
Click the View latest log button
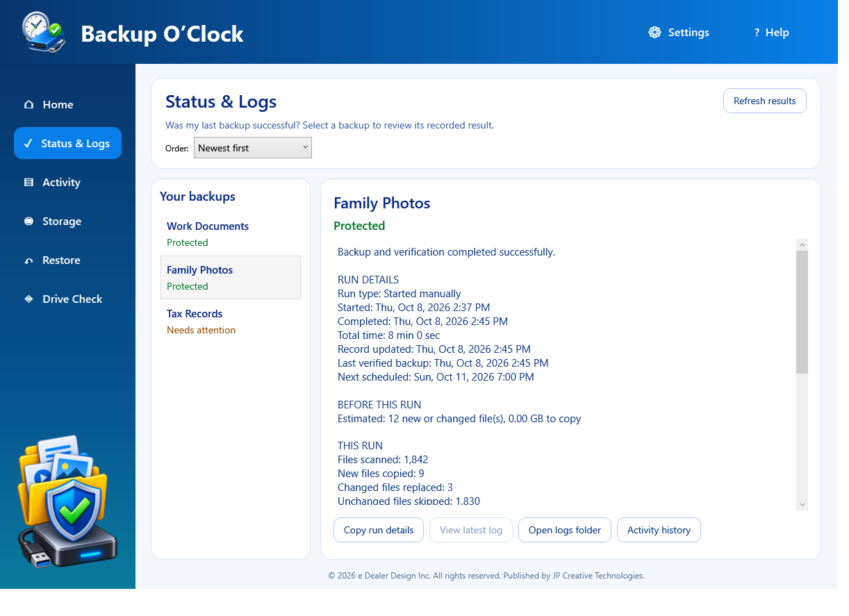tap(471, 530)
